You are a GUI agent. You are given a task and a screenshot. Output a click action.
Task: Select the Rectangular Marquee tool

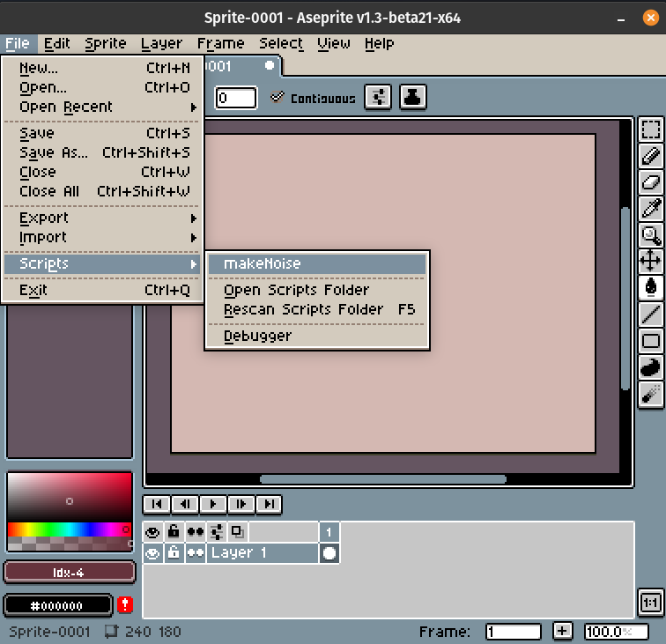point(650,130)
